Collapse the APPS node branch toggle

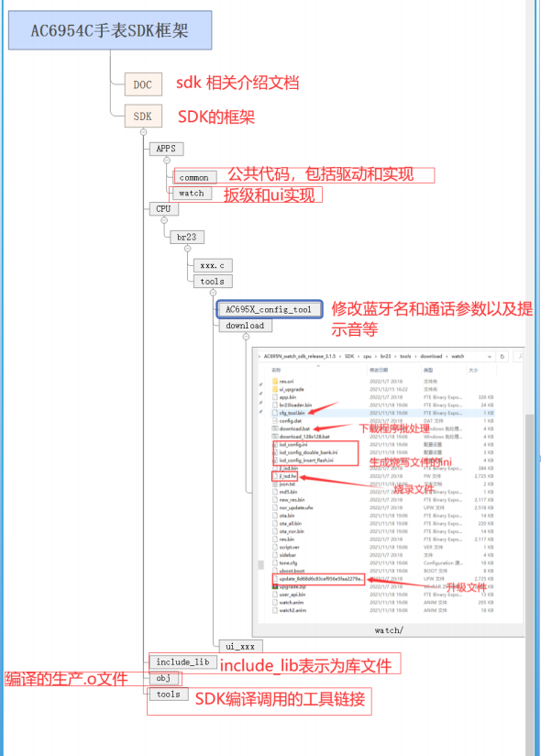[x=167, y=160]
